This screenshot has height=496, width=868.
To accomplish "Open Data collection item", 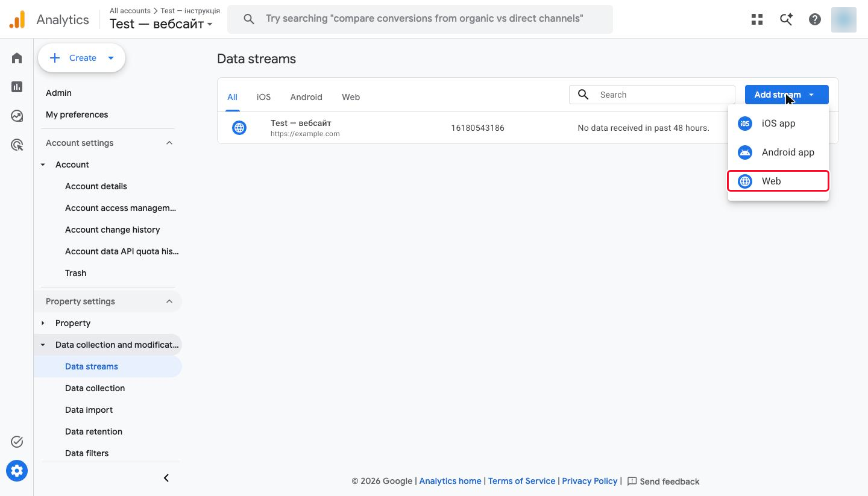I will click(x=95, y=388).
